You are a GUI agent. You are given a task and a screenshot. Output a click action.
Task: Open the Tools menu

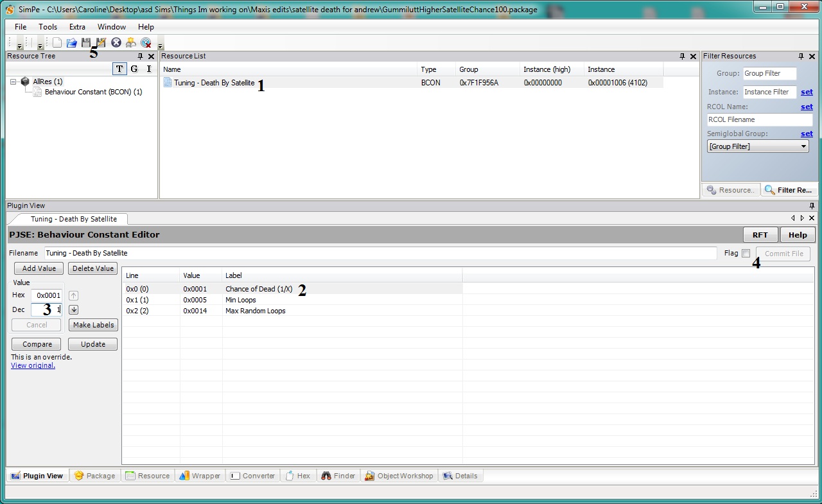coord(48,27)
